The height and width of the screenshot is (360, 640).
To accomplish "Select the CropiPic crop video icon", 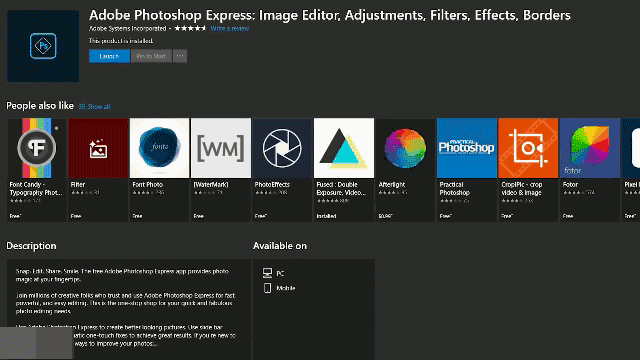I will (x=528, y=148).
